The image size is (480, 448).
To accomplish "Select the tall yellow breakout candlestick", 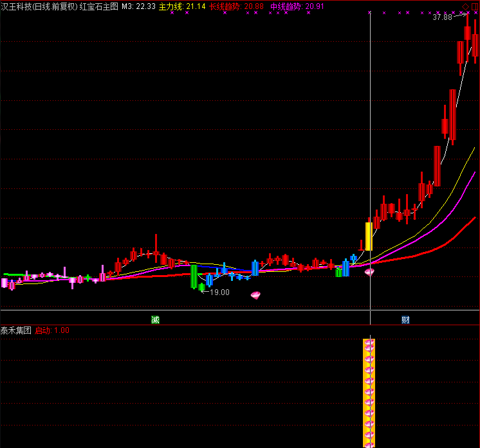I will [x=369, y=236].
